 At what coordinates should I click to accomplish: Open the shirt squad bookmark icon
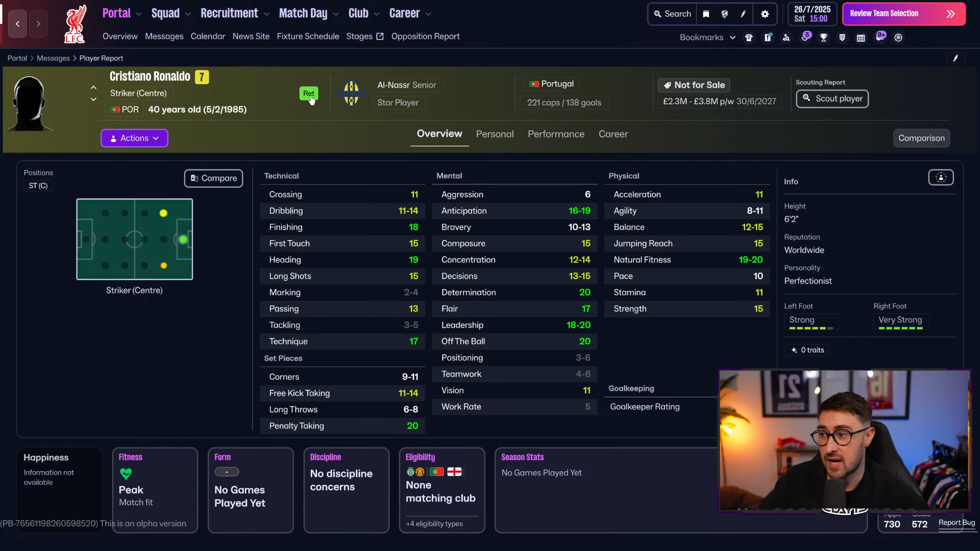[749, 38]
